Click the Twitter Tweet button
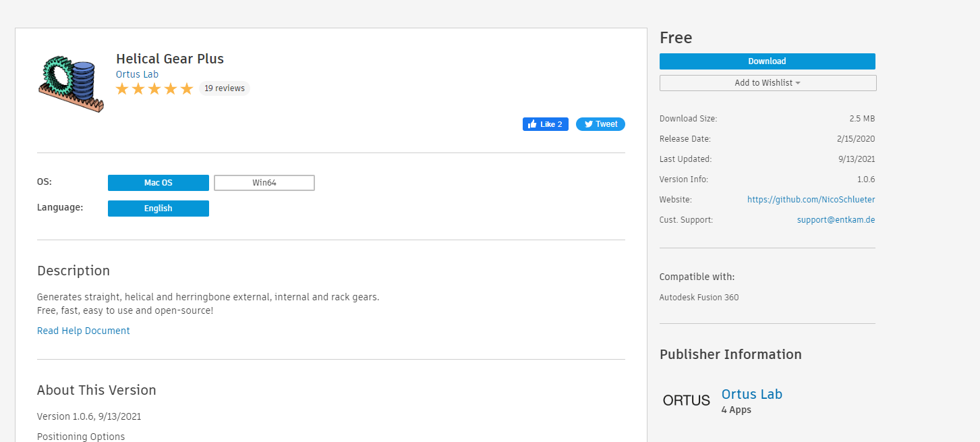Screen dimensions: 980x442 pos(600,124)
